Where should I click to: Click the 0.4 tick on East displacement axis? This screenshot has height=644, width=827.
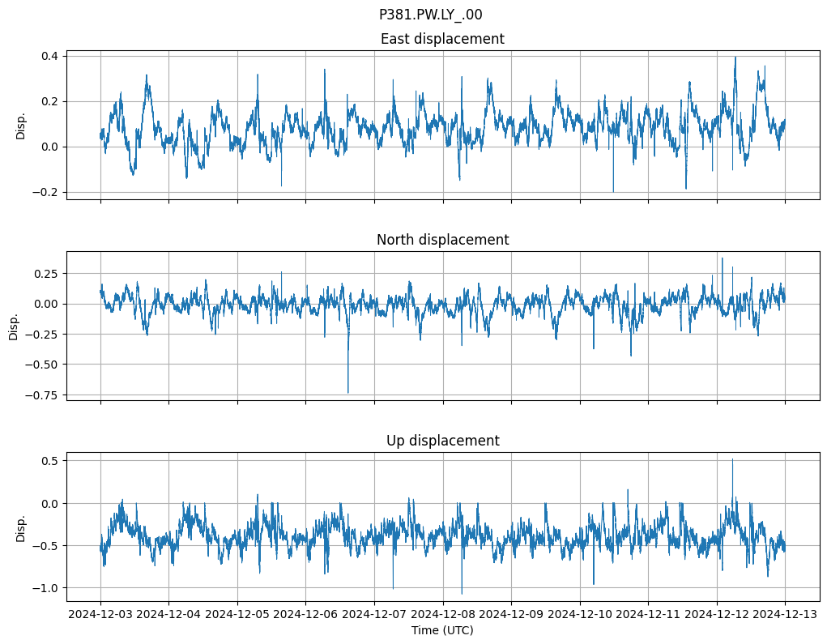coord(49,56)
